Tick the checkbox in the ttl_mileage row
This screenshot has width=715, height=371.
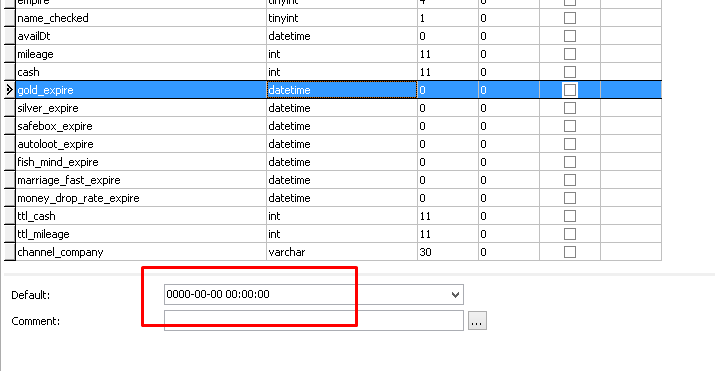[x=570, y=234]
